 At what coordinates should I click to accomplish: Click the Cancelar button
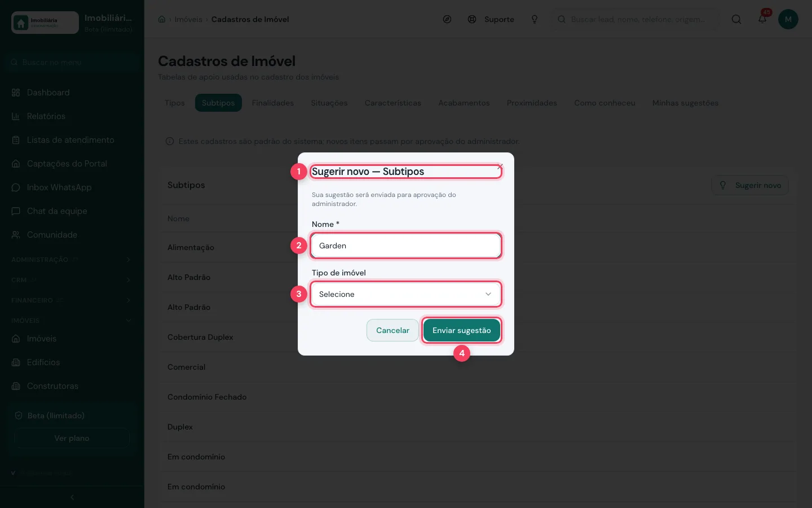[x=392, y=330]
